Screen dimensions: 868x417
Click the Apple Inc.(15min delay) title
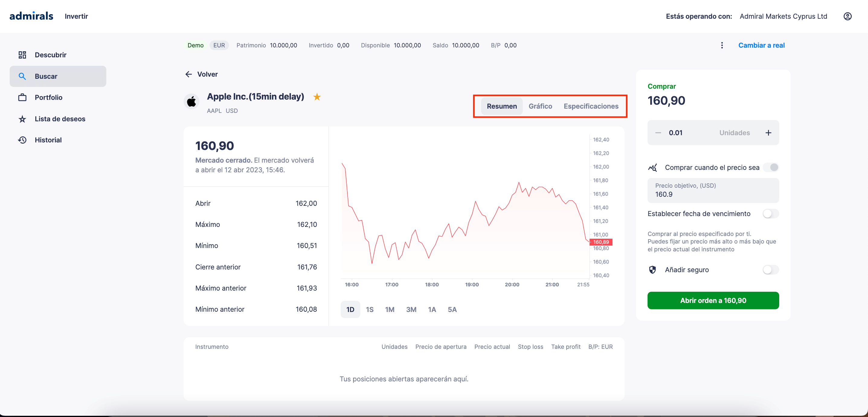256,97
